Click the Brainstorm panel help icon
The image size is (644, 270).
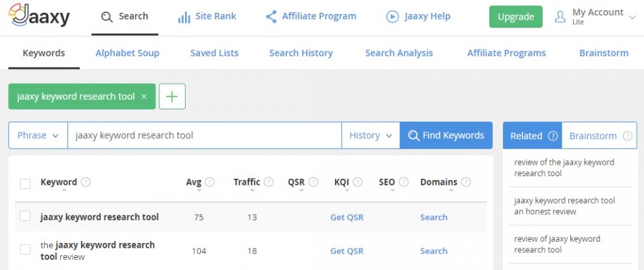pyautogui.click(x=627, y=136)
